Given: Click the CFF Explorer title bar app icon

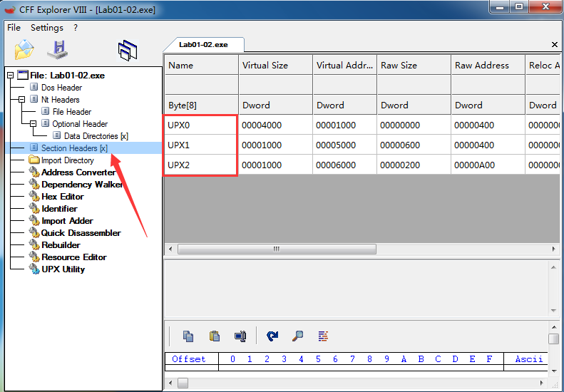Looking at the screenshot, I should 10,9.
